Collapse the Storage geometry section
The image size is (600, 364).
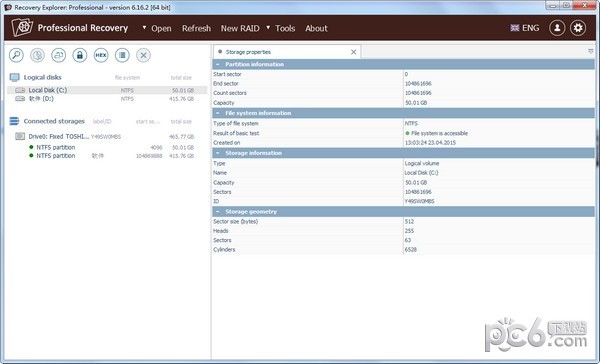pos(218,212)
